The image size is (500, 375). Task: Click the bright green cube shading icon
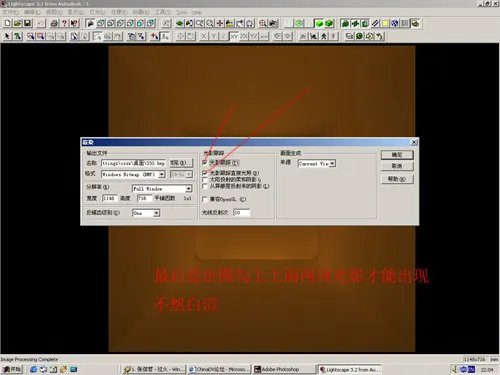point(319,23)
